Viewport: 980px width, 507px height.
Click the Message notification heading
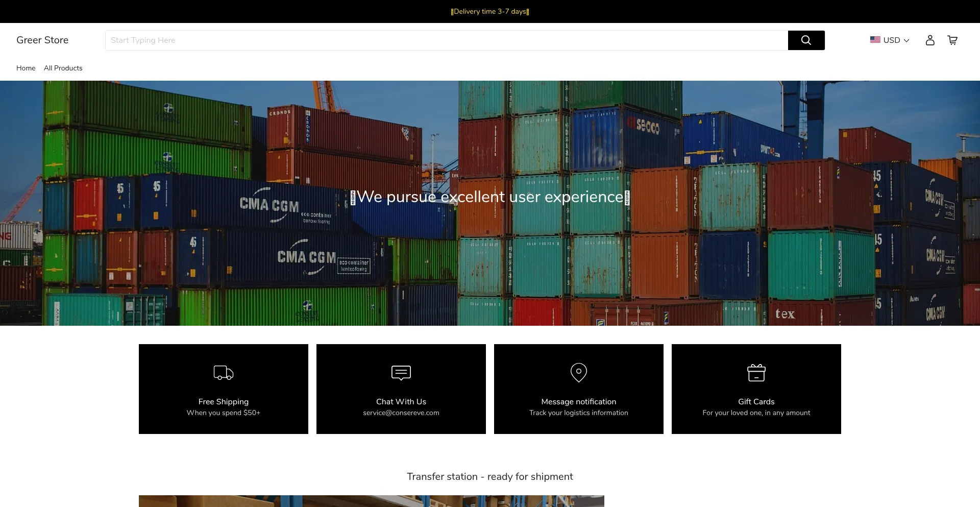[579, 402]
